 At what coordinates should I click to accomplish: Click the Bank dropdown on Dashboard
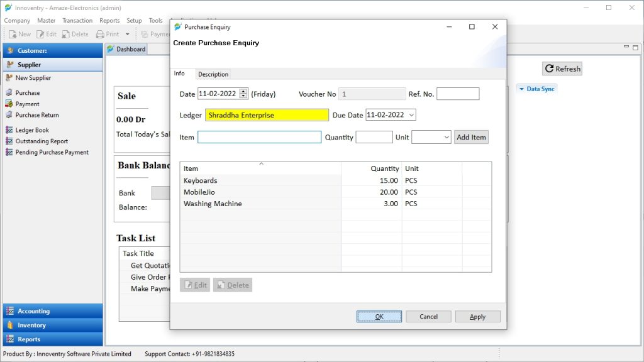[160, 193]
